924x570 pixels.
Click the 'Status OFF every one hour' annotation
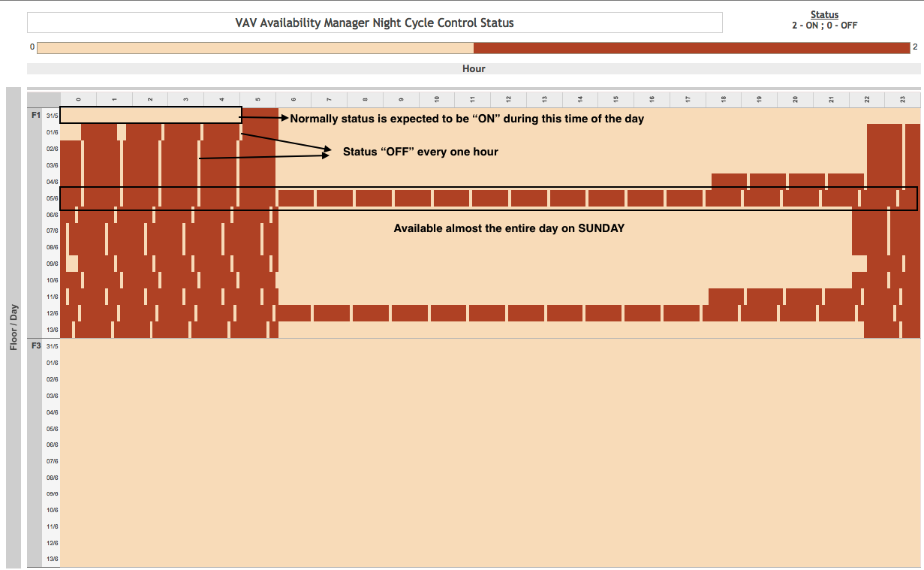point(420,152)
